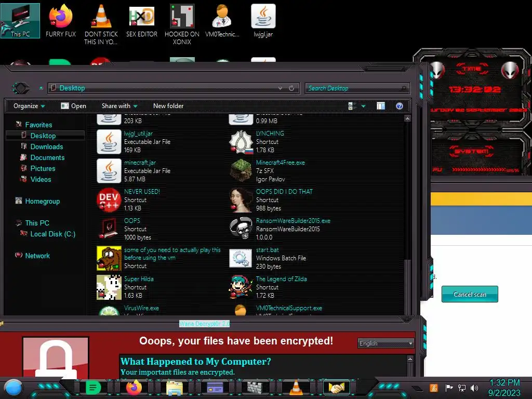Open File Explorer from the taskbar
This screenshot has width=532, height=399.
point(175,388)
